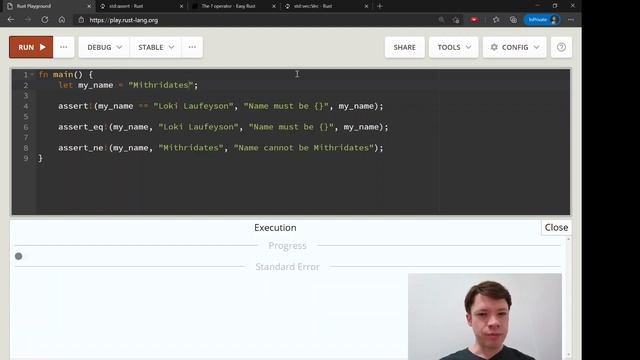The height and width of the screenshot is (360, 640).
Task: Click the site lock icon
Action: click(81, 20)
